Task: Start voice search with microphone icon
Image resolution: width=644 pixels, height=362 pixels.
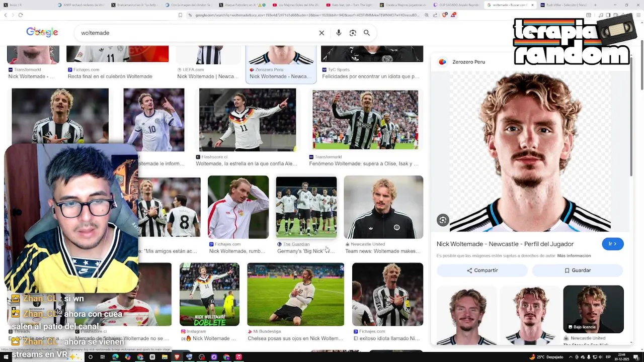Action: point(339,33)
